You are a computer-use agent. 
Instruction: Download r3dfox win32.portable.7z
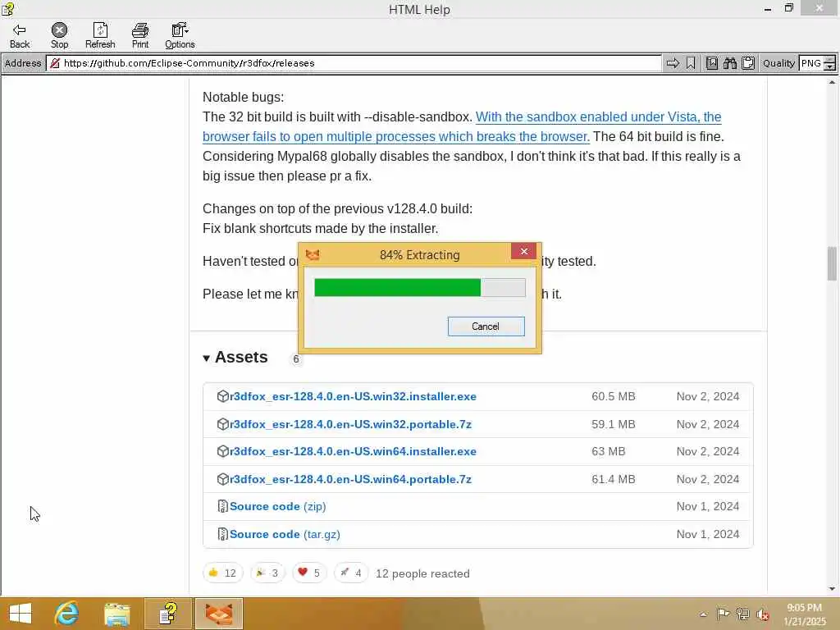pos(351,424)
